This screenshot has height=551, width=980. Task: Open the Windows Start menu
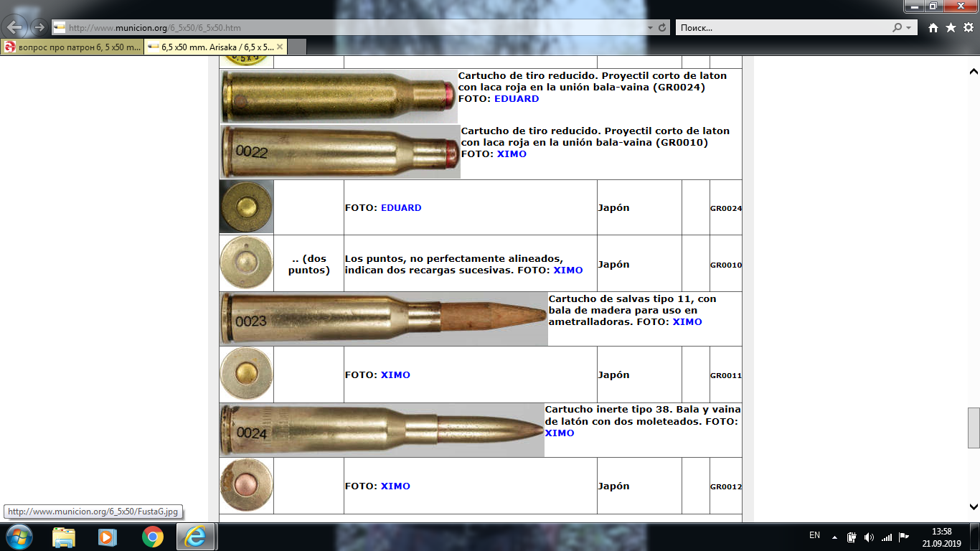(18, 536)
